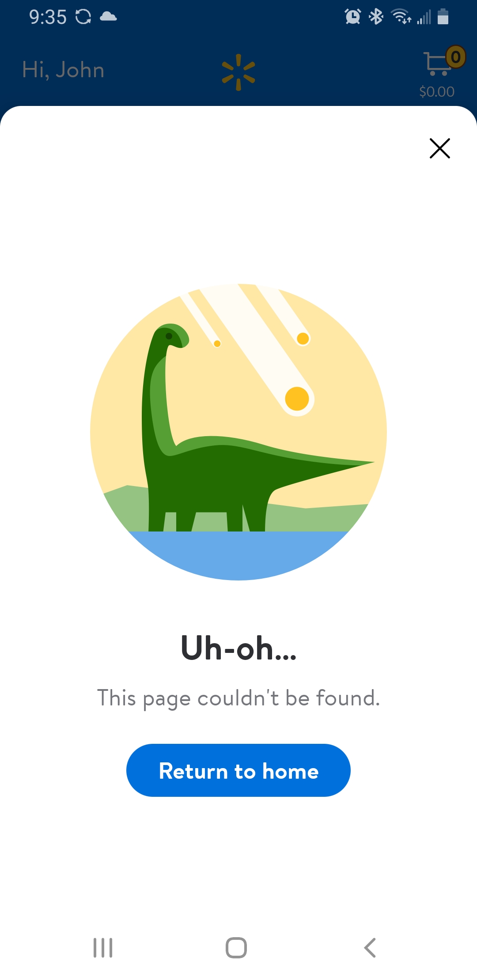The width and height of the screenshot is (477, 980).
Task: Tap the Uh-oh... heading
Action: 238,648
